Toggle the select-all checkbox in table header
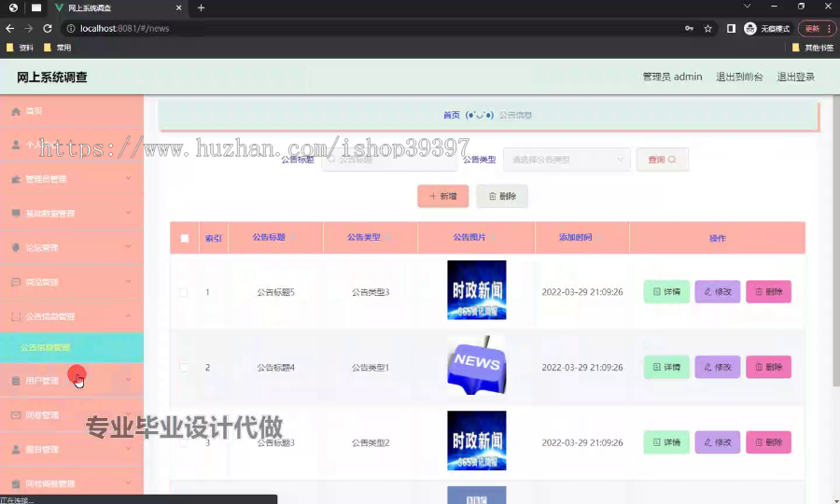This screenshot has width=840, height=504. click(x=184, y=238)
